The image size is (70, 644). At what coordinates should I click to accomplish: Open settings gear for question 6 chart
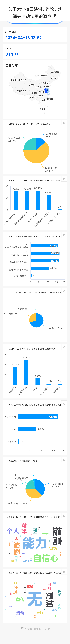point(64,404)
